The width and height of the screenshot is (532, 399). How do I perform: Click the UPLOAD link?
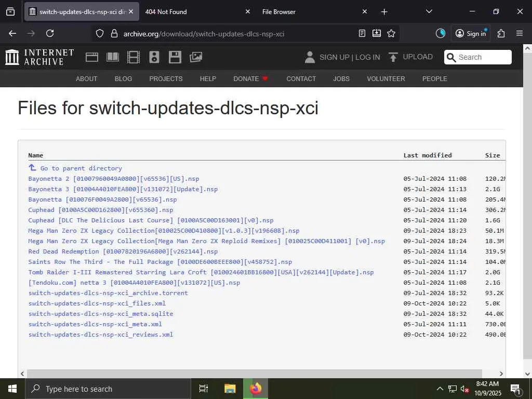coord(418,57)
